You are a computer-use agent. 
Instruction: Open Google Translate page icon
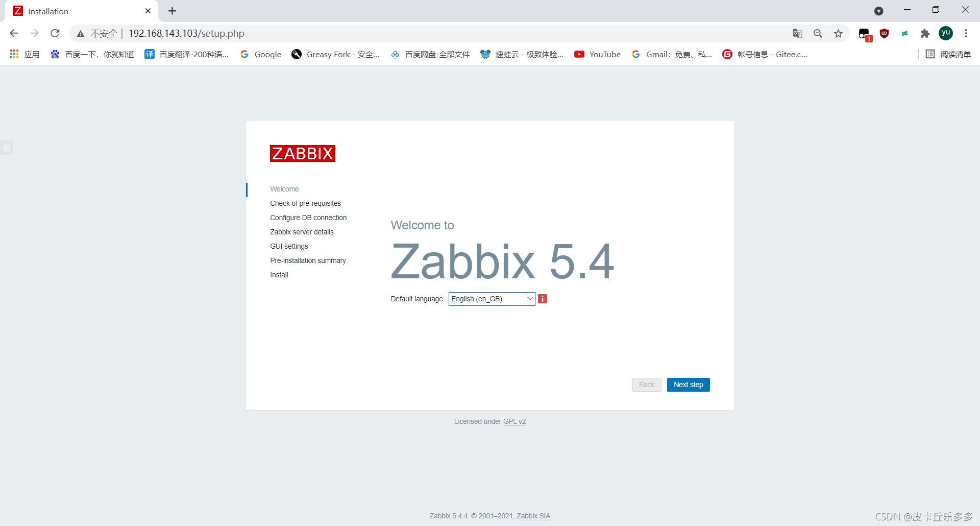797,33
